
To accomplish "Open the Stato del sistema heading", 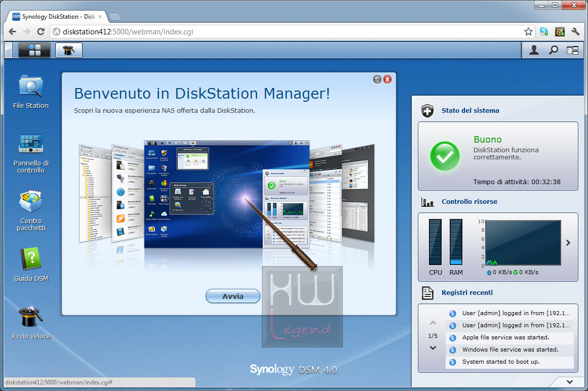I will tap(471, 110).
